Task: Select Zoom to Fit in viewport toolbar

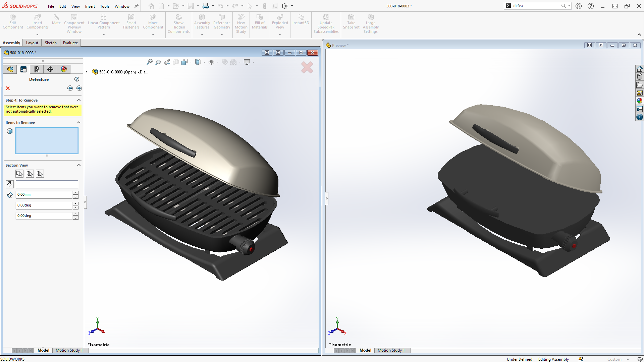Action: [x=150, y=62]
